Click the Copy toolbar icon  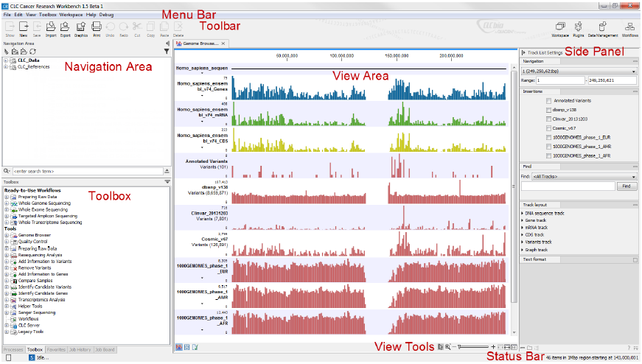[x=150, y=27]
